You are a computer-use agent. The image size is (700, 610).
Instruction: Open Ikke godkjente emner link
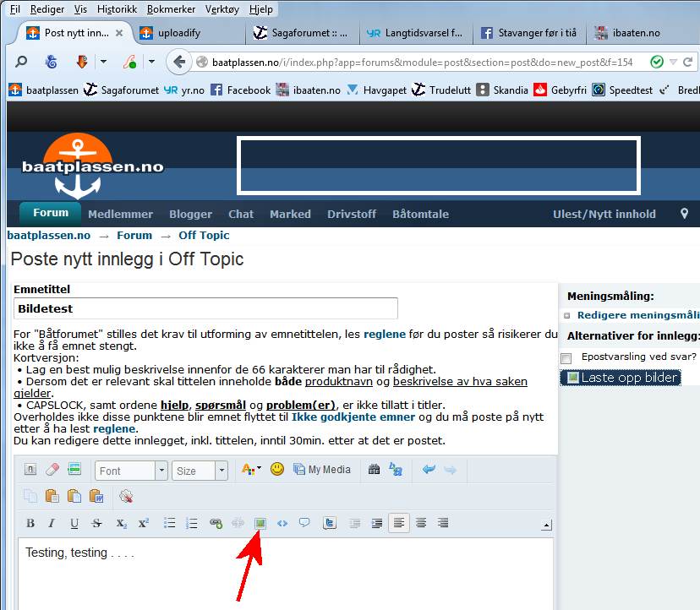[x=353, y=417]
